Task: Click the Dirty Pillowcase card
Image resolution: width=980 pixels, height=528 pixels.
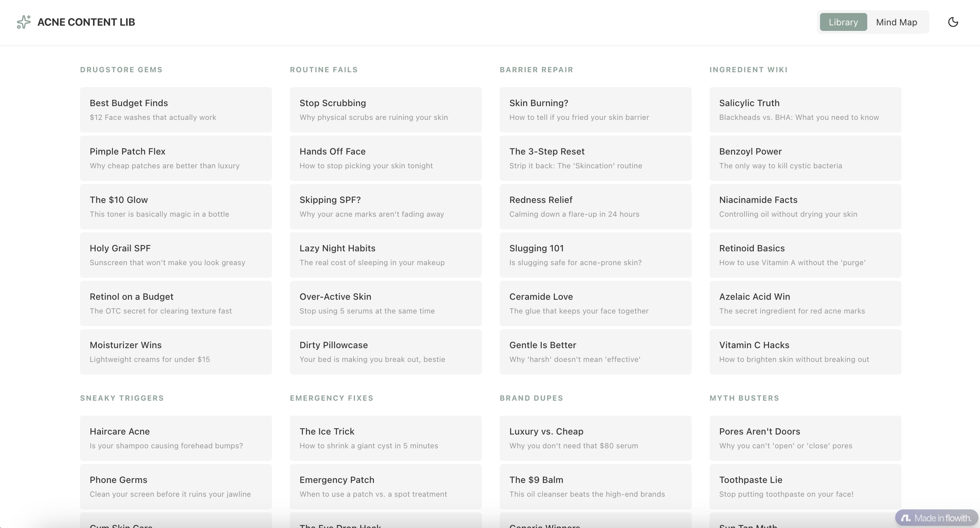Action: tap(385, 352)
